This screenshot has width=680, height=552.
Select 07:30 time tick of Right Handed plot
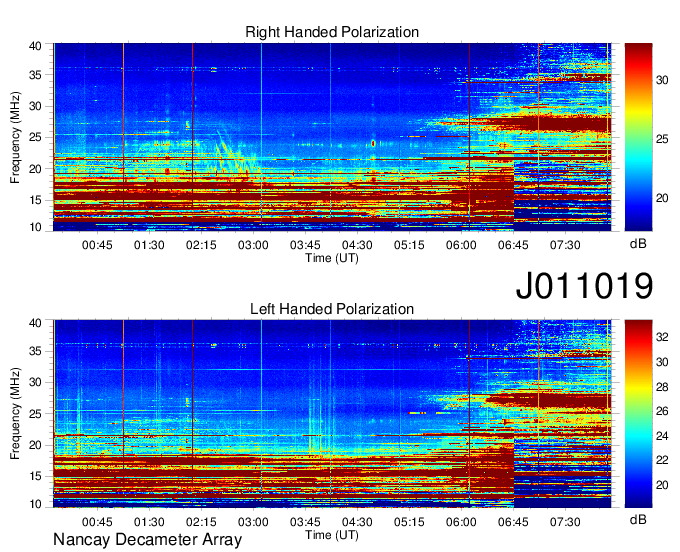(565, 245)
